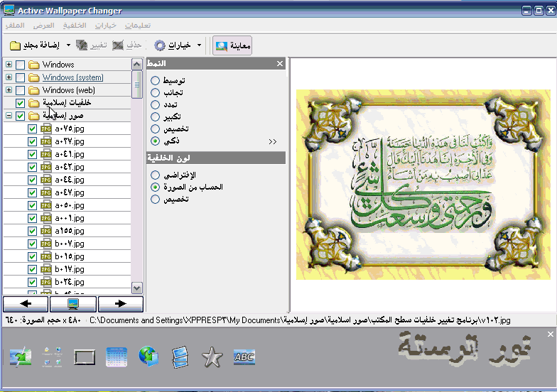Click the blank screen rectangle icon
This screenshot has height=392, width=557.
pyautogui.click(x=85, y=357)
